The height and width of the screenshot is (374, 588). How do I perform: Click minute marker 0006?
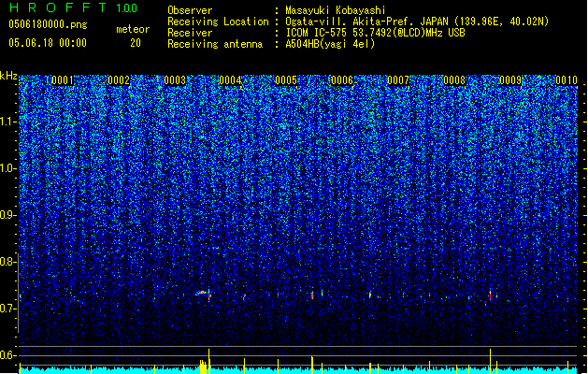tap(342, 80)
